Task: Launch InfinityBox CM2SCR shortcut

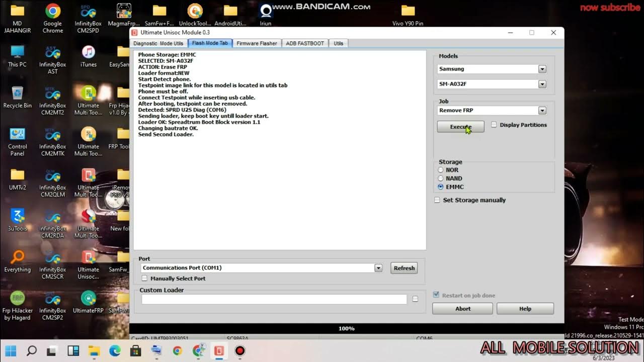Action: [53, 265]
